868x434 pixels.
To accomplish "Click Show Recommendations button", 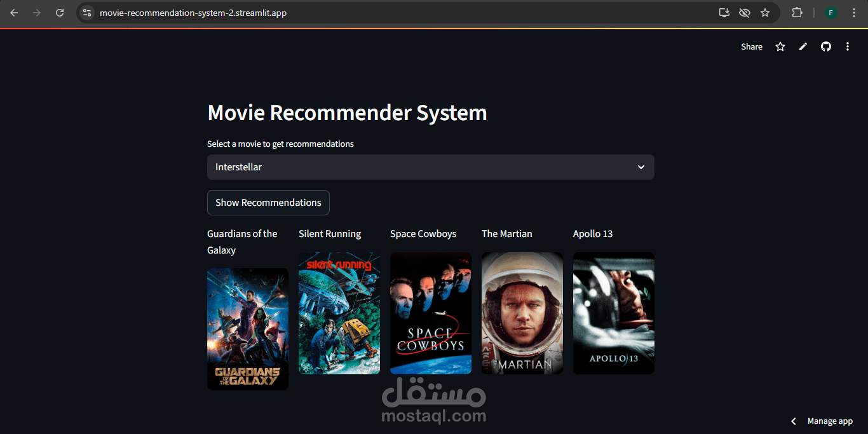I will tap(268, 203).
